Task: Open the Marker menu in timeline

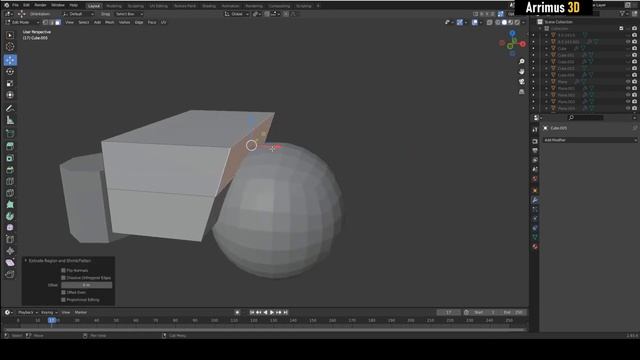Action: pyautogui.click(x=80, y=312)
